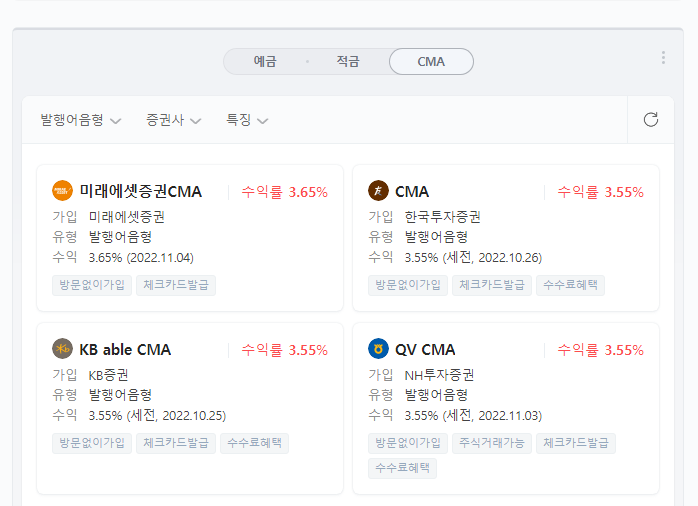Click the NH투자증권 blue logo icon
The height and width of the screenshot is (506, 698).
coord(378,349)
